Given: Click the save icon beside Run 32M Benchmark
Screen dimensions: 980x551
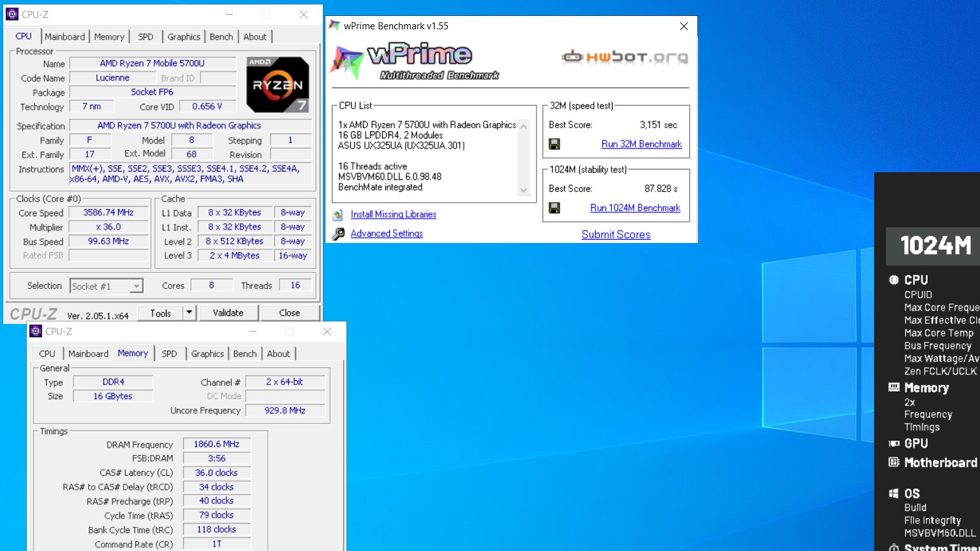Looking at the screenshot, I should click(554, 144).
